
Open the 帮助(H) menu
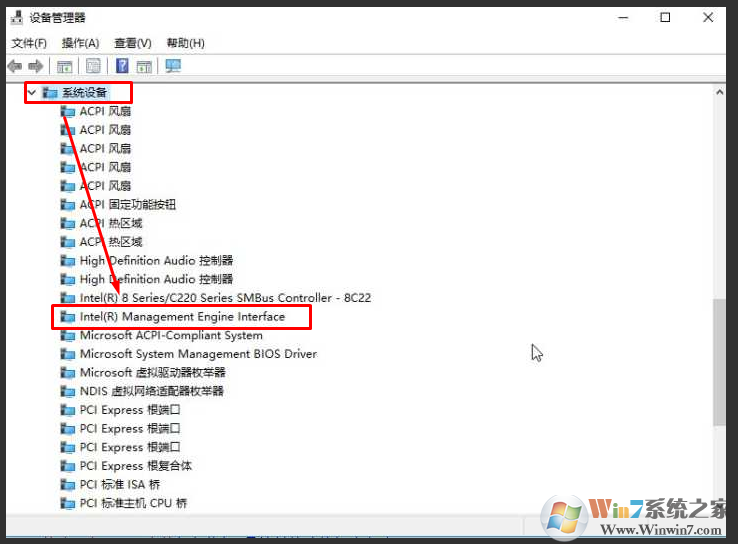click(x=185, y=43)
